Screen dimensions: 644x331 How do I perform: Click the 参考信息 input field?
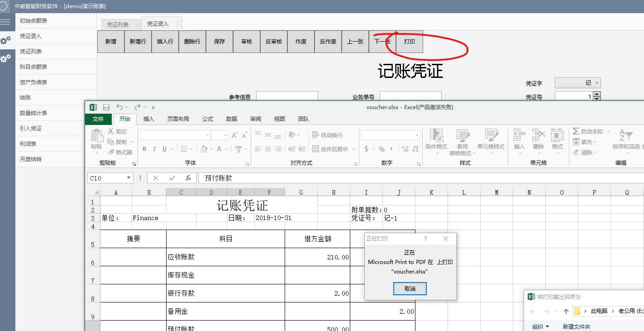click(x=287, y=96)
